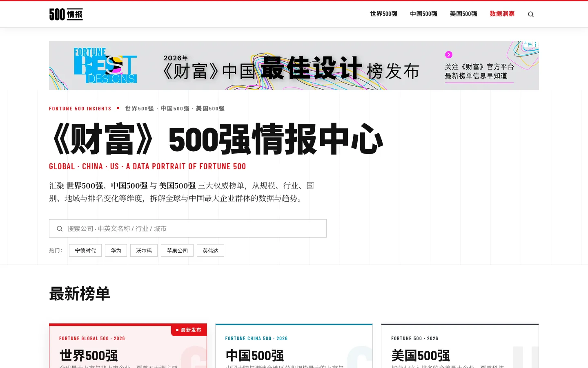Click the 最佳设计榜 advertisement banner
This screenshot has width=588, height=368.
(x=294, y=65)
